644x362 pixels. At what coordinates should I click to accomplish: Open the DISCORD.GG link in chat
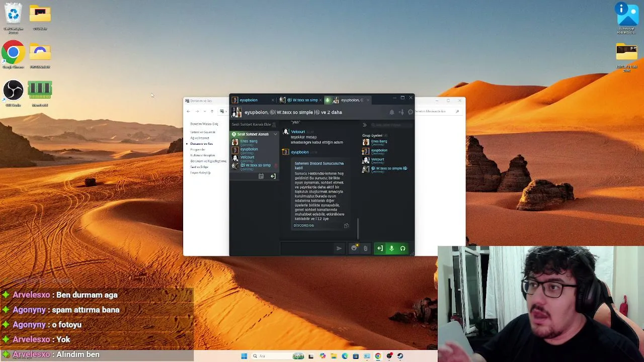304,225
